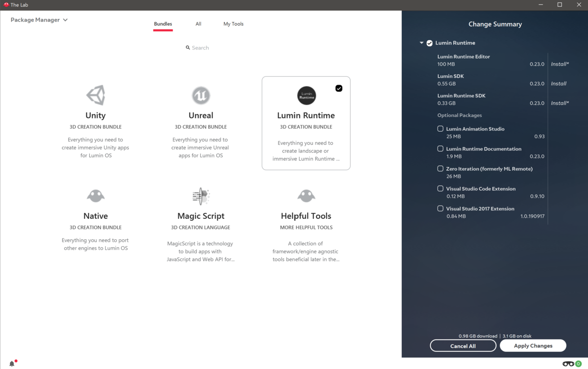This screenshot has width=588, height=369.
Task: Click the 0.98 GB download text
Action: (x=478, y=336)
